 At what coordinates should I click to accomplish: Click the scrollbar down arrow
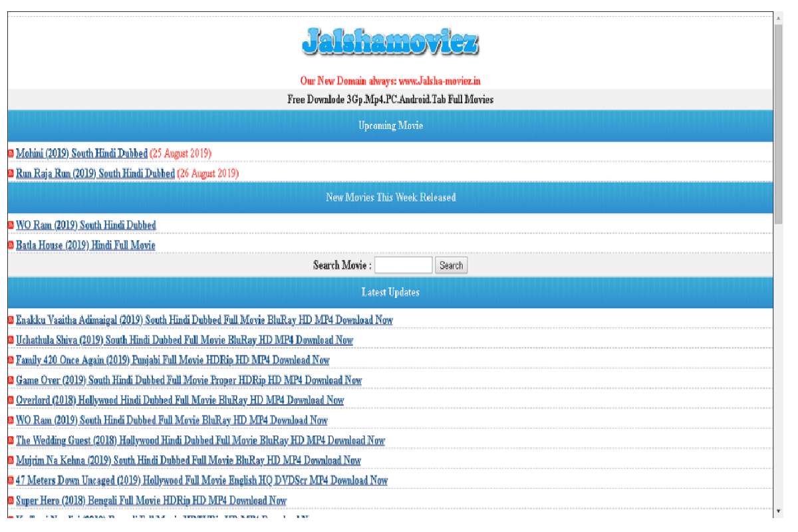pyautogui.click(x=779, y=511)
